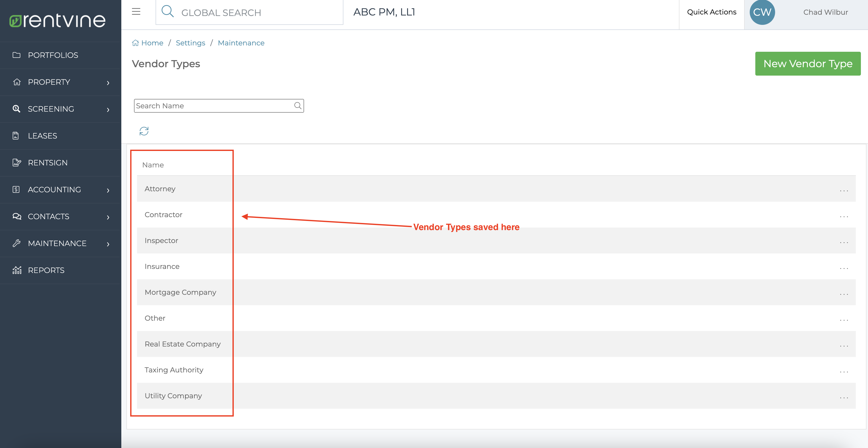The width and height of the screenshot is (868, 448).
Task: Click the RentSign signature icon in sidebar
Action: [x=17, y=162]
